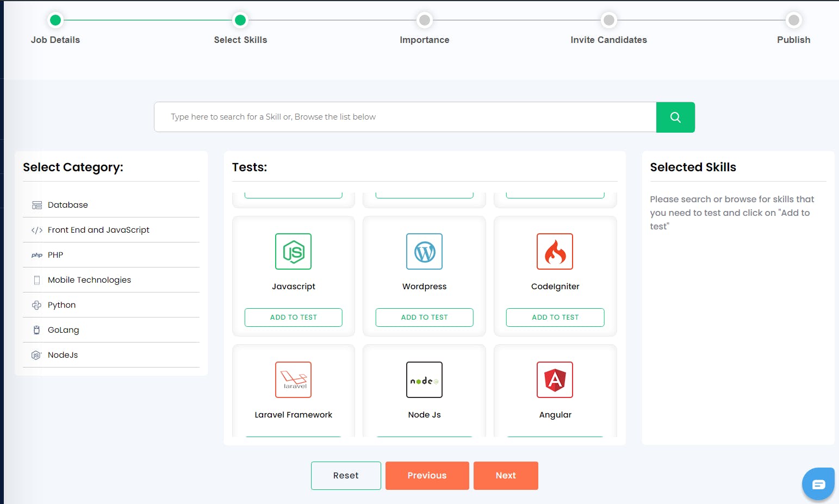
Task: Click the Select Skills step circle
Action: pyautogui.click(x=240, y=20)
